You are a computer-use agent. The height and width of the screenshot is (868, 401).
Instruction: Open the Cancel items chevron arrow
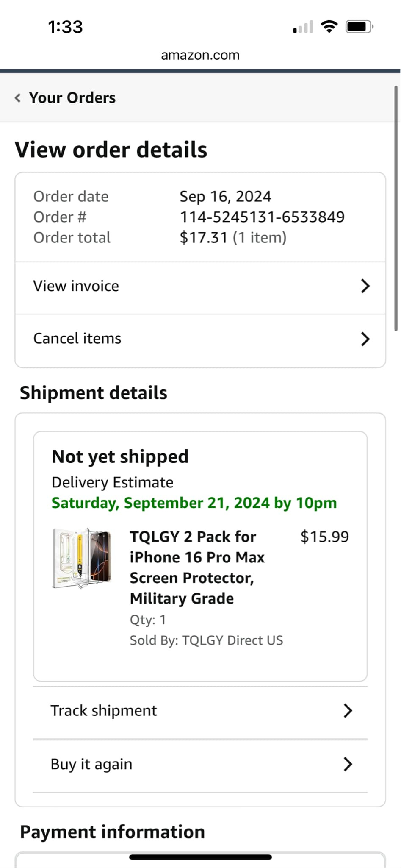point(365,339)
